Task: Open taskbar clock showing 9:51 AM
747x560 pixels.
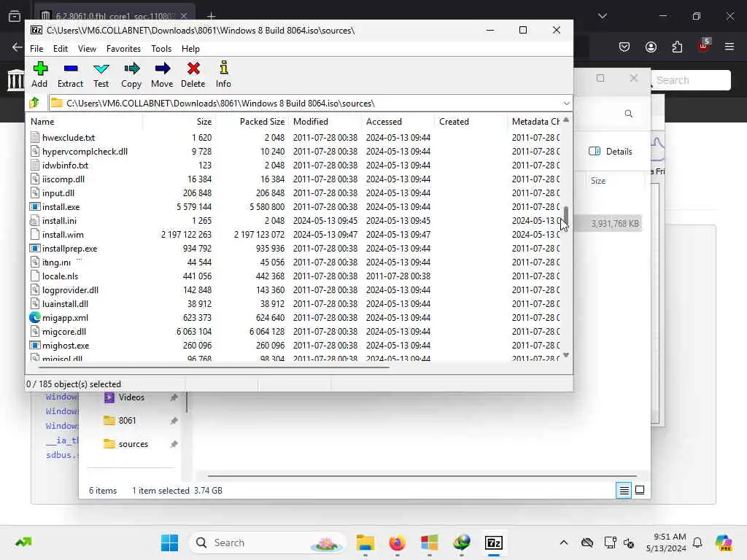Action: pos(666,542)
